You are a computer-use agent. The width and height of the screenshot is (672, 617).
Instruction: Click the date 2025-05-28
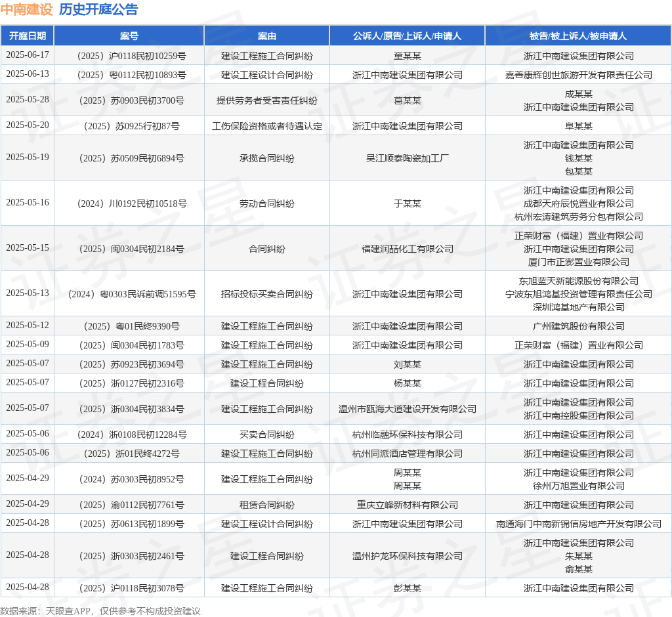tap(28, 100)
